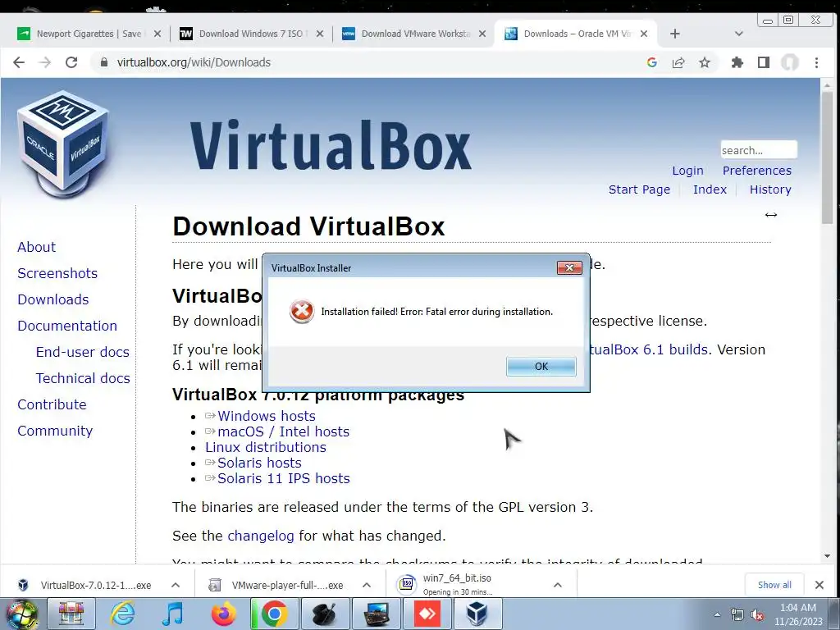The width and height of the screenshot is (840, 630).
Task: Open the VMware-player-full exe download item
Action: click(x=279, y=585)
